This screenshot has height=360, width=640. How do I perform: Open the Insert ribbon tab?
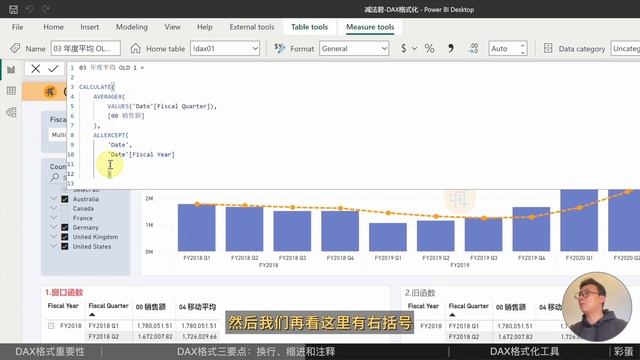coord(89,27)
